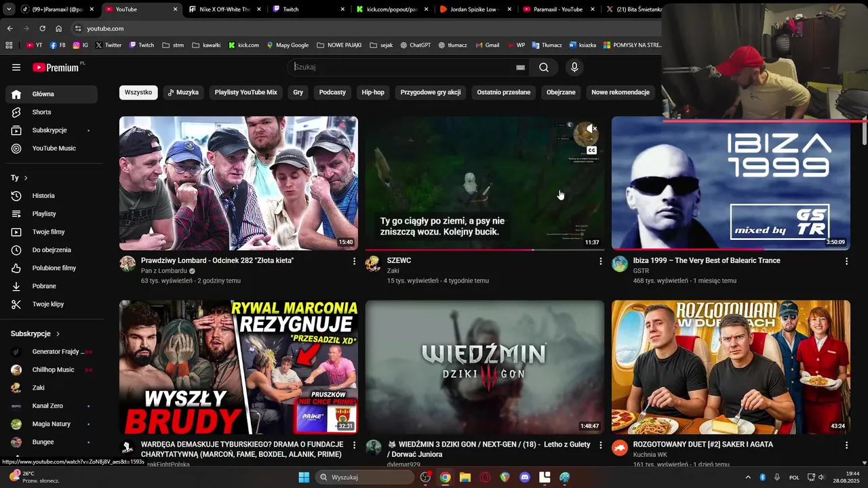
Task: Expand the Subskrypcje section heading
Action: (x=35, y=333)
